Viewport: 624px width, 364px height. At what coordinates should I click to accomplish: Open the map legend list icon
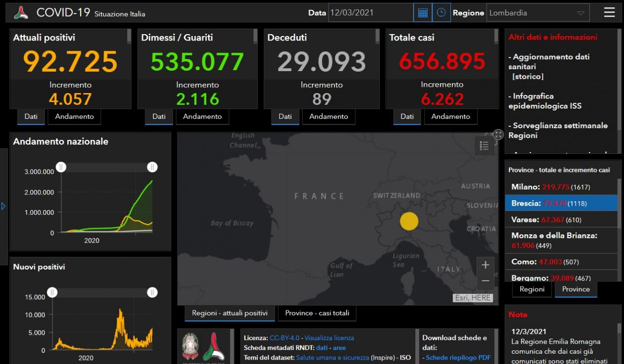(x=484, y=146)
